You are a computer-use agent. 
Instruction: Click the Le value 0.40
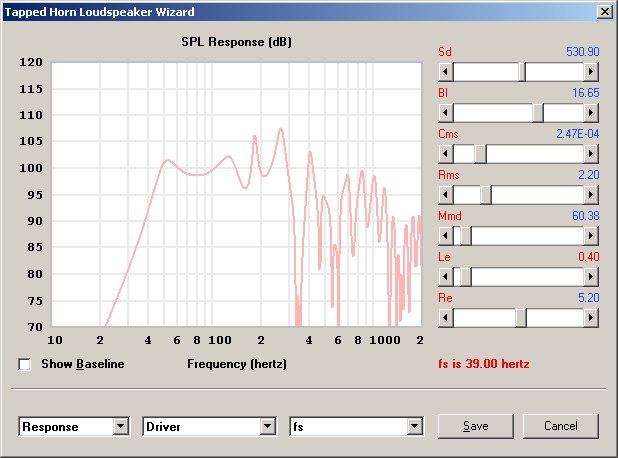[x=589, y=257]
